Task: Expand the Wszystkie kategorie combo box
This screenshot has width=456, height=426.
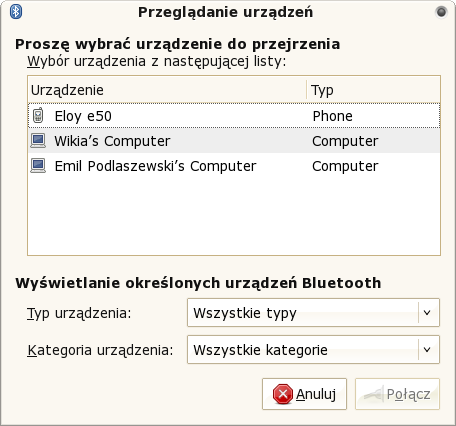Action: click(313, 350)
